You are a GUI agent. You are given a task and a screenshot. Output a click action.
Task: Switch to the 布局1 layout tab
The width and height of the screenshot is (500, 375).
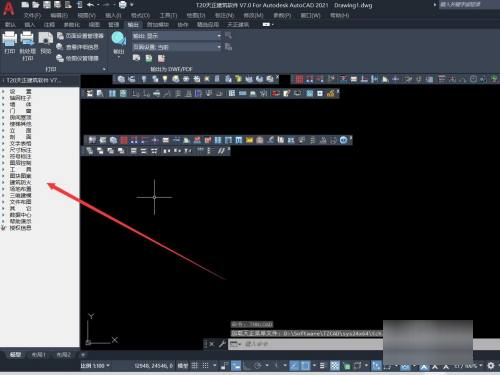[39, 355]
